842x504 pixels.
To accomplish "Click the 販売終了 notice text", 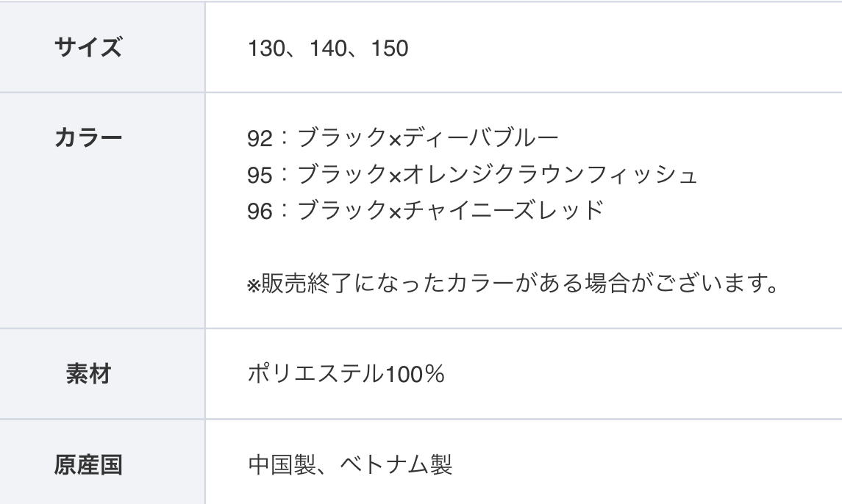I will [513, 283].
